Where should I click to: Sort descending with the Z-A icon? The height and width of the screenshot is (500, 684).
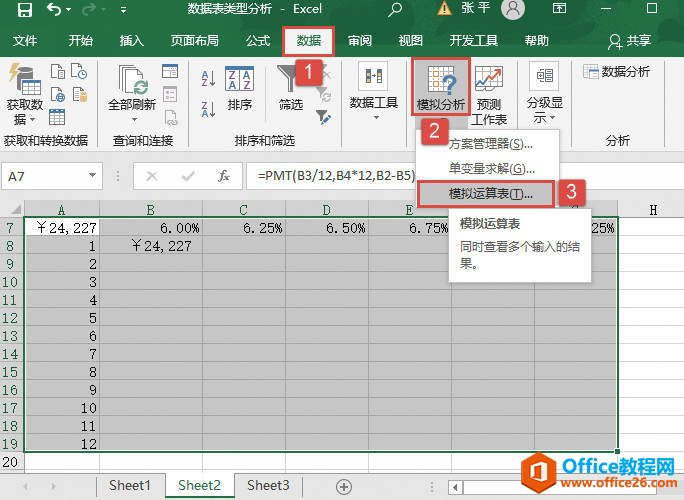click(208, 109)
